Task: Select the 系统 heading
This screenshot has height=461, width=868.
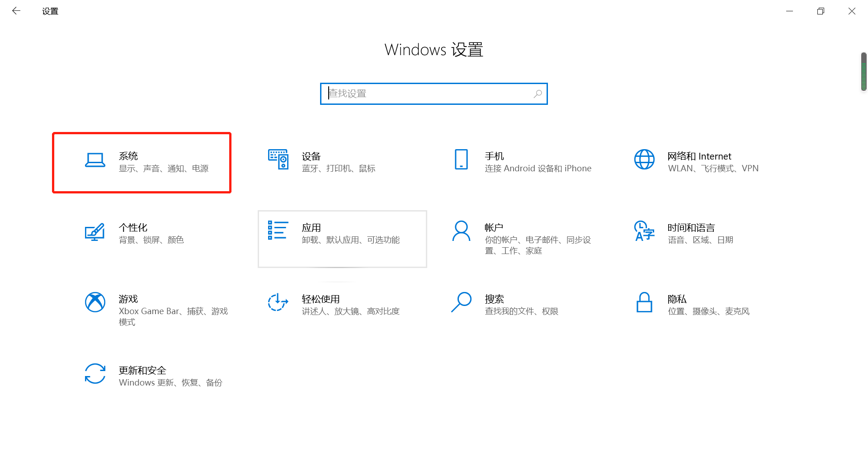Action: coord(128,156)
